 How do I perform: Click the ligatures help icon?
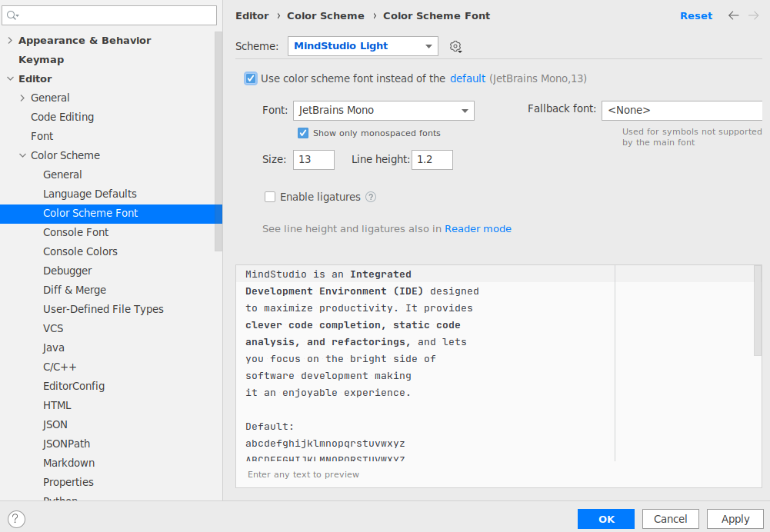tap(371, 198)
